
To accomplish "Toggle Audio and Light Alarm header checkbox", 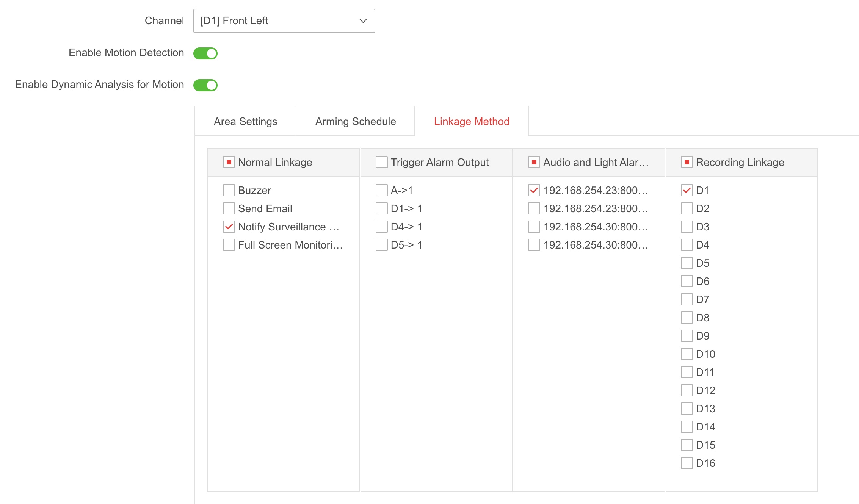I will tap(534, 163).
